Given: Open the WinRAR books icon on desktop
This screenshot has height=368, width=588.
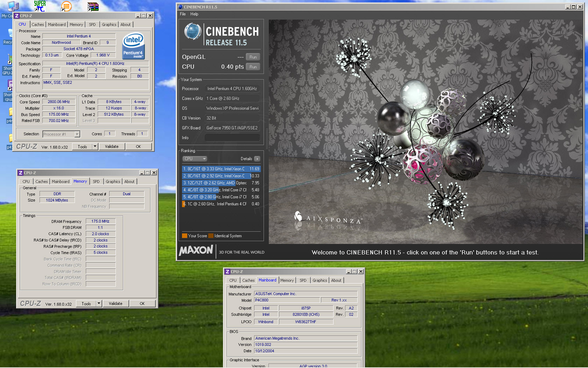Looking at the screenshot, I should (x=93, y=6).
